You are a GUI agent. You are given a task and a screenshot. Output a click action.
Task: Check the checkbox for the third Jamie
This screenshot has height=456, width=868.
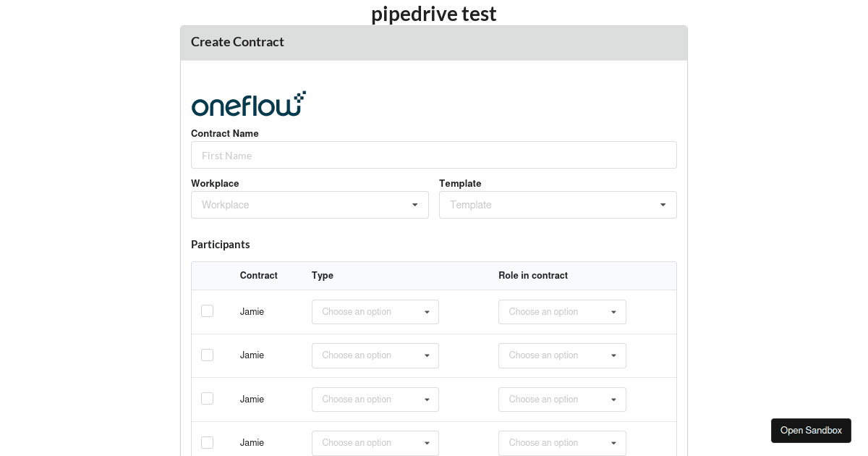207,398
